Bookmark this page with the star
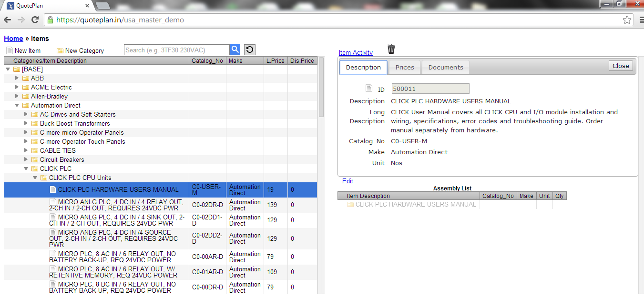Screen dimensions: 644x297 (627, 20)
